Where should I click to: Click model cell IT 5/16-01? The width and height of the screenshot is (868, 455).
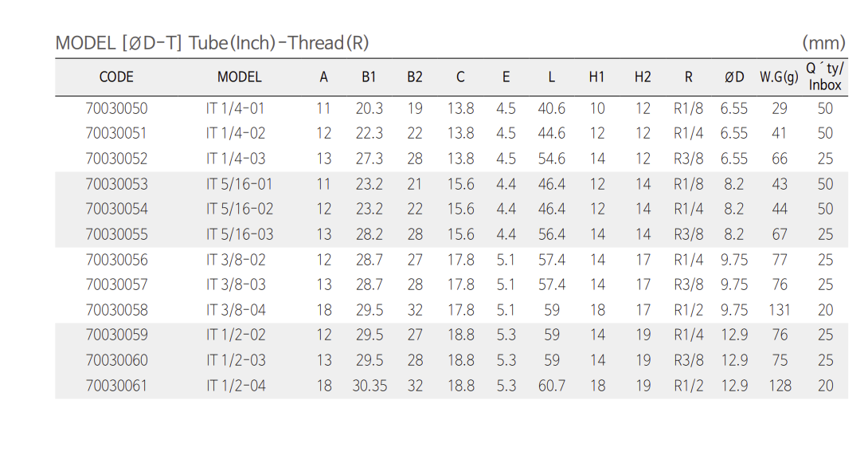pos(239,184)
